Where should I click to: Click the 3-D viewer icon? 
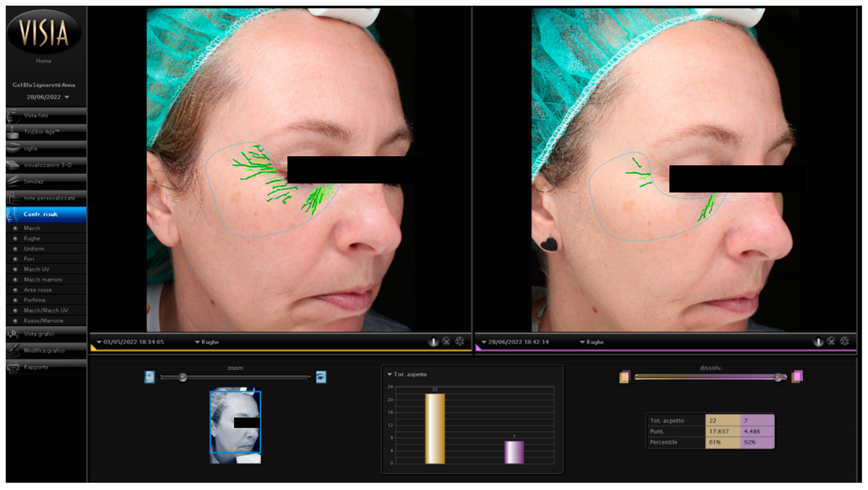pos(13,165)
